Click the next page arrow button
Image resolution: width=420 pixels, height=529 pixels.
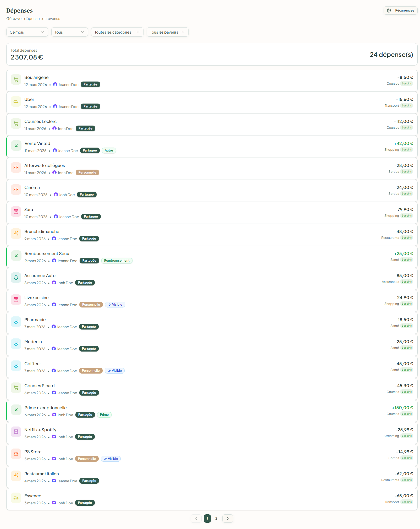[x=228, y=519]
